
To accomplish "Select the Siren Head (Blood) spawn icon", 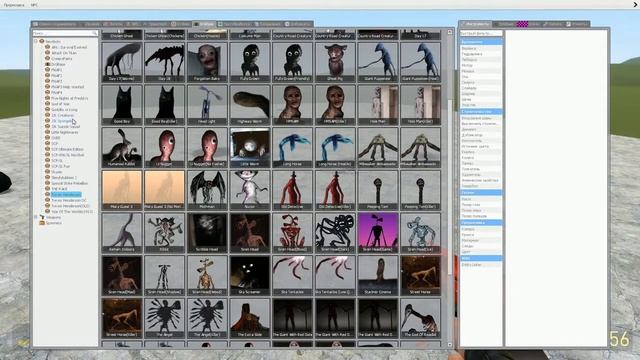I will 292,233.
